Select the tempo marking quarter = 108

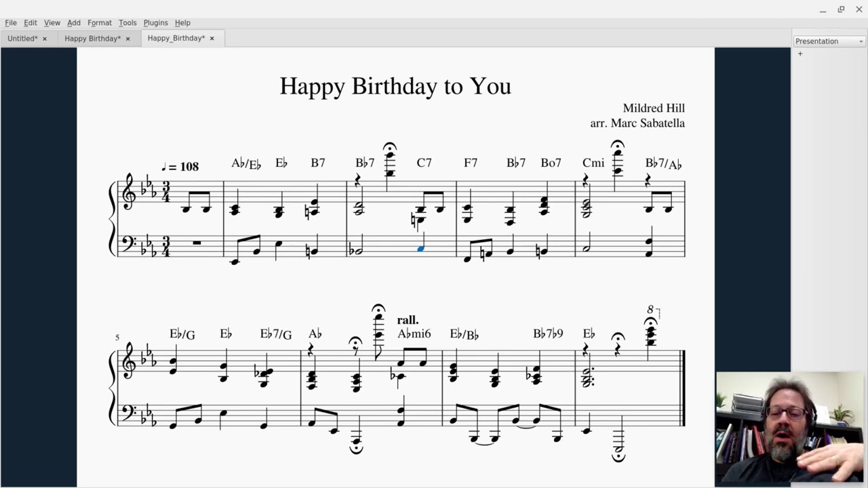(x=180, y=167)
